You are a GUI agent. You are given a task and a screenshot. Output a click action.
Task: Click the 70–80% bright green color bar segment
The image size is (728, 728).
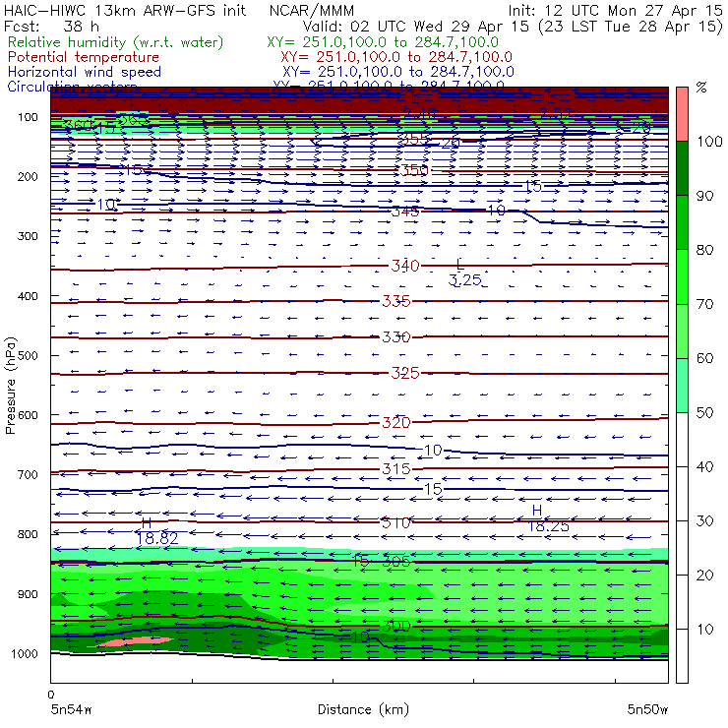pyautogui.click(x=682, y=276)
